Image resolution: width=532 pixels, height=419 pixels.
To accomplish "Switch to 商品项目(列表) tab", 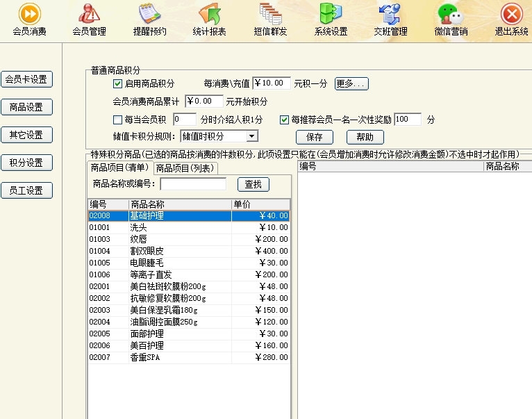I will pyautogui.click(x=185, y=168).
